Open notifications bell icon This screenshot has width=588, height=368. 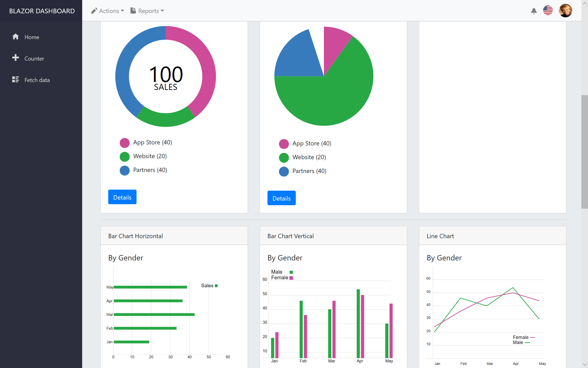click(x=534, y=11)
